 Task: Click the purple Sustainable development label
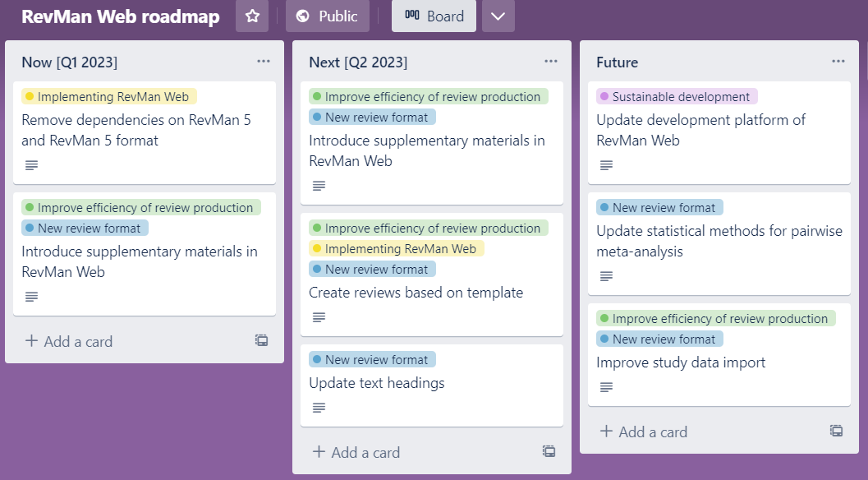(677, 97)
